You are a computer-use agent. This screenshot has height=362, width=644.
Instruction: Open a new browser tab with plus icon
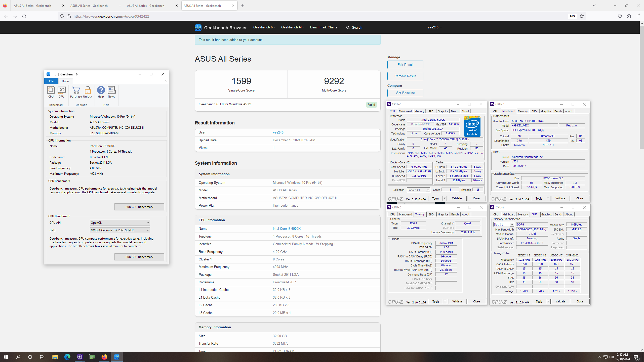pos(243,6)
